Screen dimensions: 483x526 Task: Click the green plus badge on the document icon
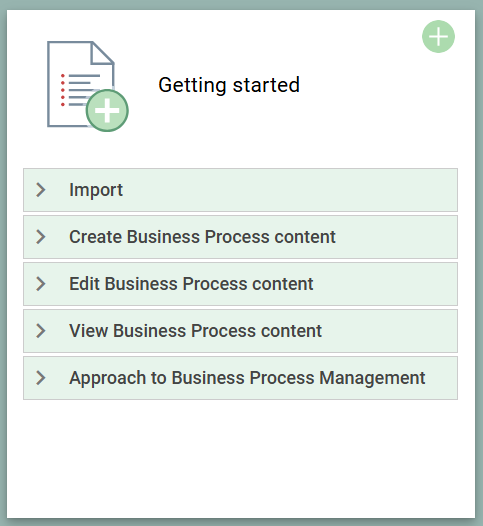[x=107, y=110]
